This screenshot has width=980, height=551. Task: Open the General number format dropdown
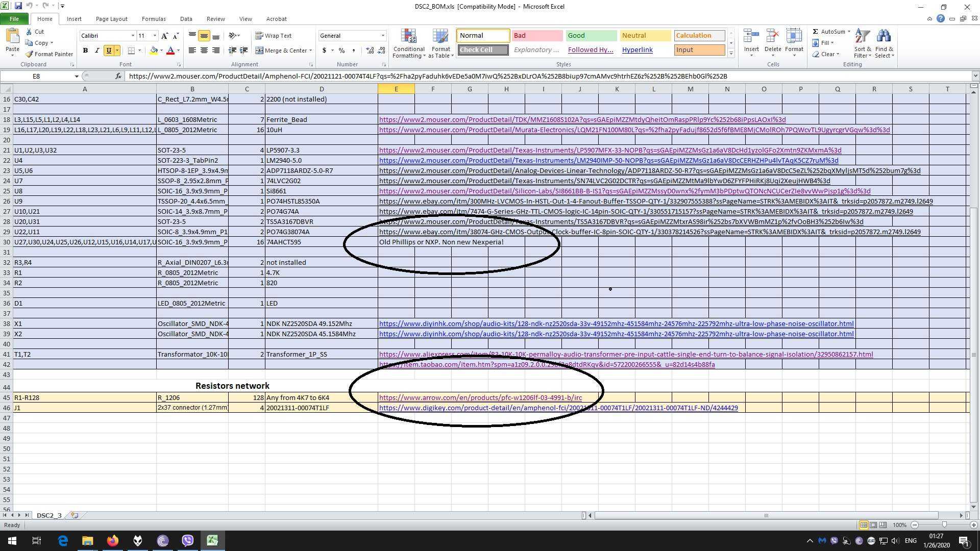pos(383,36)
